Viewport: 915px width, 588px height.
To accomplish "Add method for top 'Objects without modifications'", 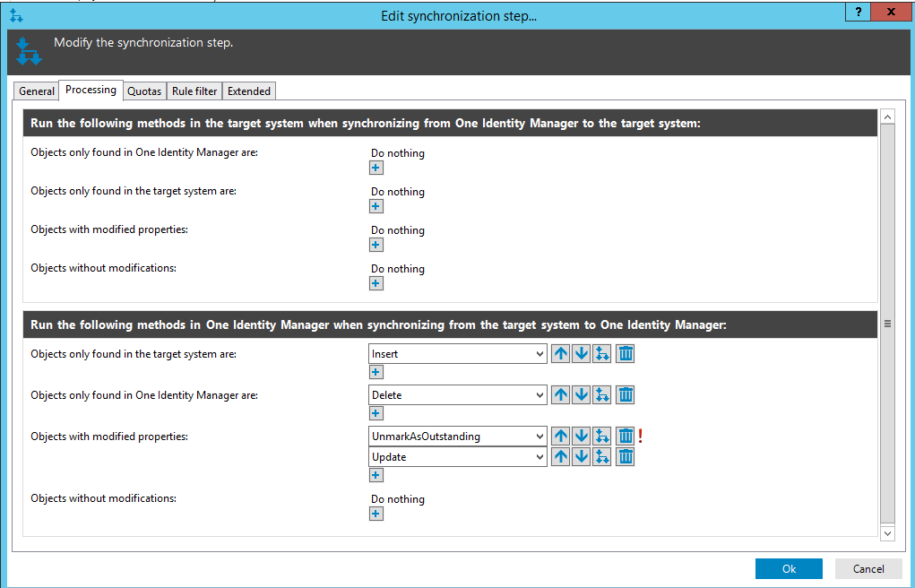I will point(375,284).
